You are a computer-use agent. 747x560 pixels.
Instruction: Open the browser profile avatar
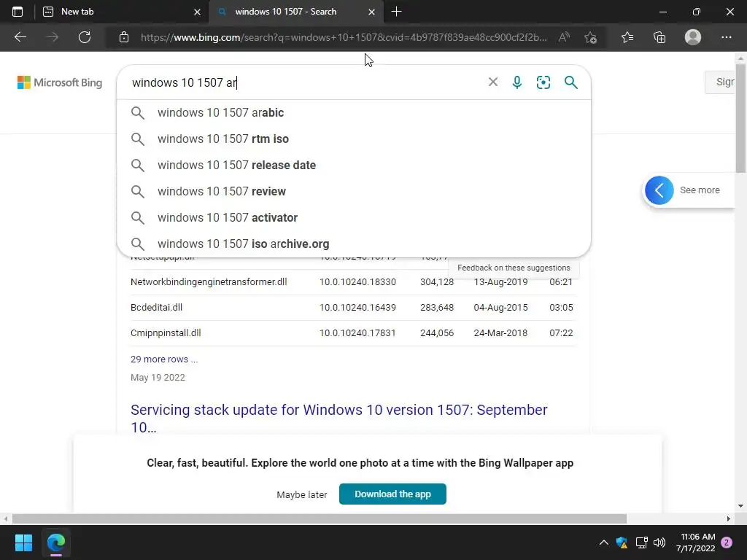click(693, 37)
